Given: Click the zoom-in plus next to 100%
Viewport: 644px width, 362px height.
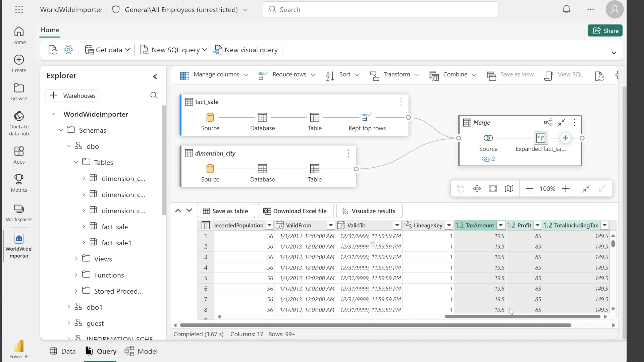Looking at the screenshot, I should pos(566,189).
